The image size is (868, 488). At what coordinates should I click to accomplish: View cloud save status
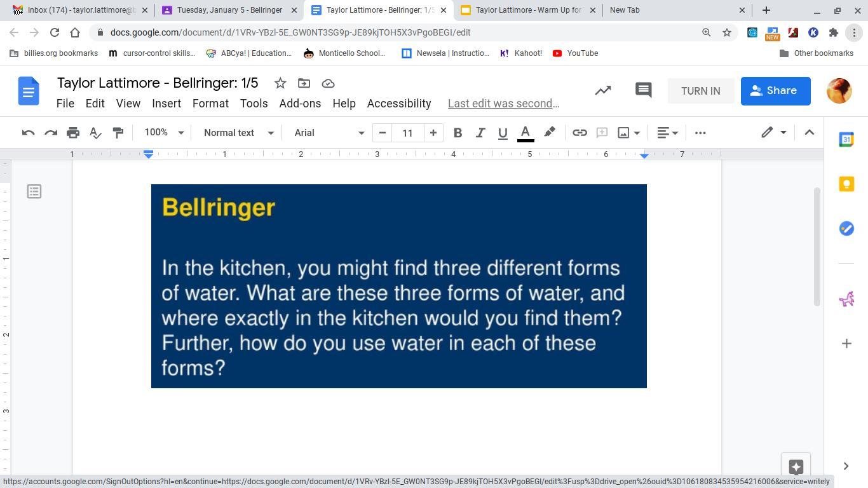tap(329, 83)
